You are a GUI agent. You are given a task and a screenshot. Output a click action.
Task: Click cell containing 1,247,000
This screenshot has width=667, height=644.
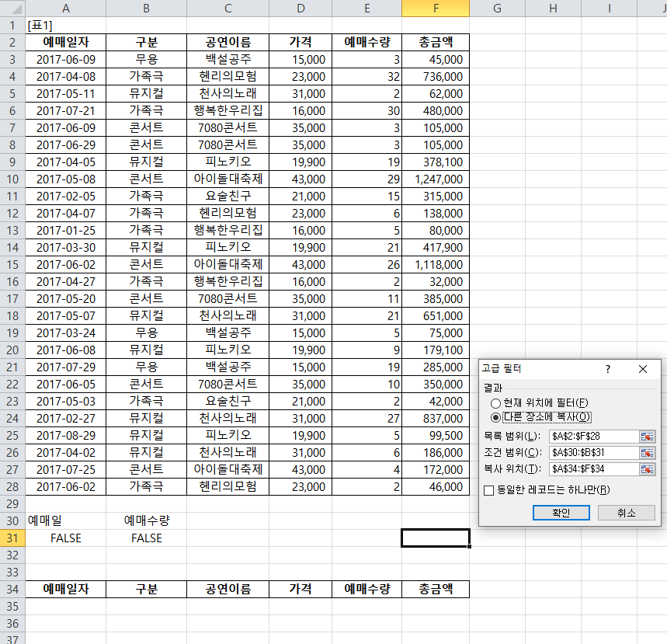point(436,179)
